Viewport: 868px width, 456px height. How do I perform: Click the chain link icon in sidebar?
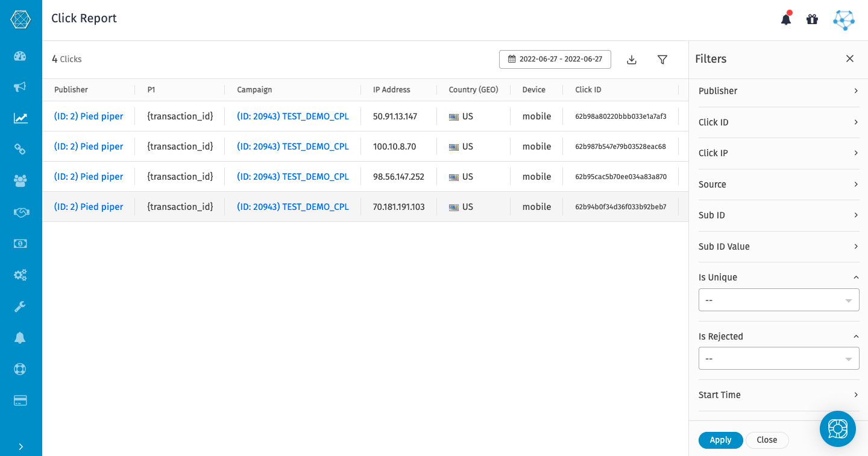click(x=20, y=149)
